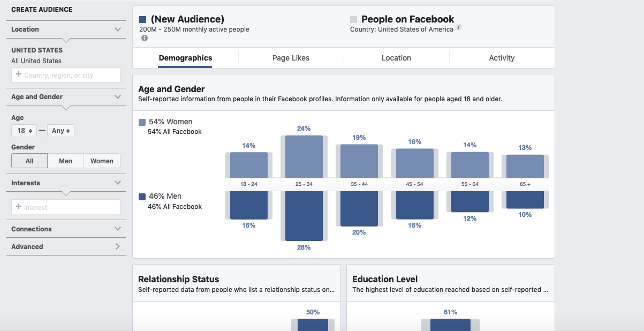Switch to the Activity tab
Screen dimensions: 644x331
coord(502,57)
